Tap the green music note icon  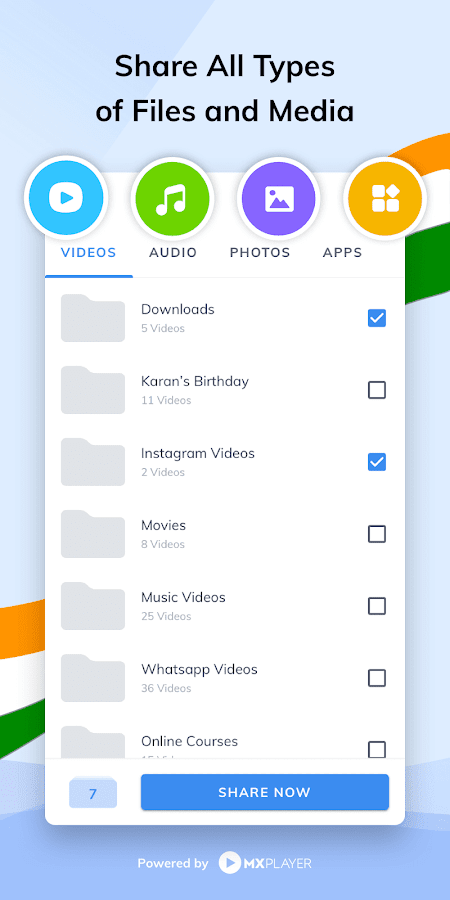click(172, 198)
